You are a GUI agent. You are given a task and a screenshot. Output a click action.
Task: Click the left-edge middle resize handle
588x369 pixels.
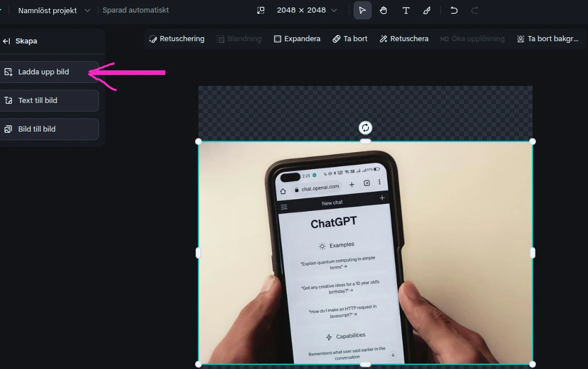coord(198,253)
